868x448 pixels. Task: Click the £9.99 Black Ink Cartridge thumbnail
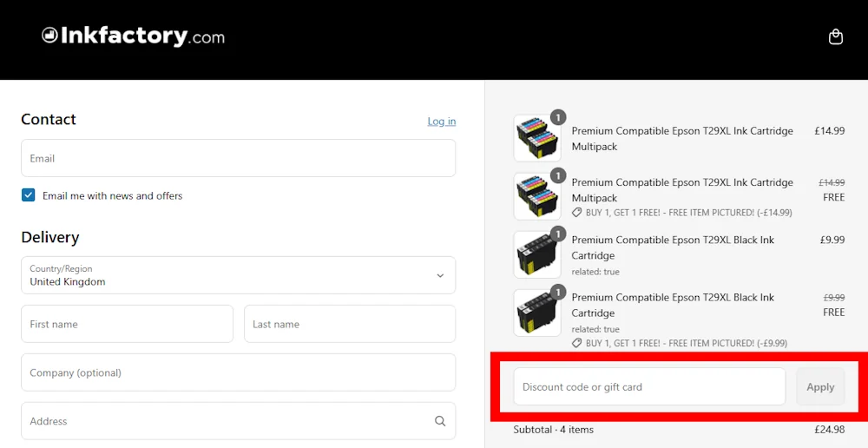tap(537, 254)
